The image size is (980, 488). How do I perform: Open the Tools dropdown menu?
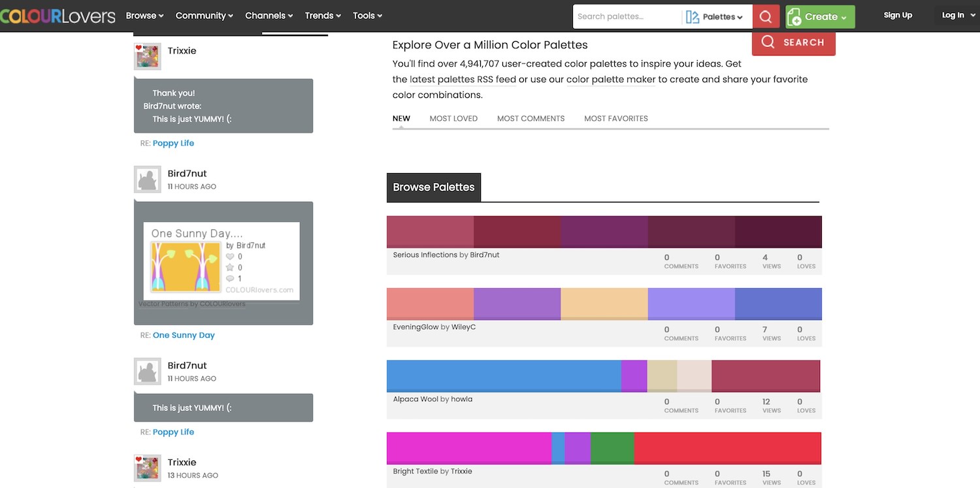368,16
